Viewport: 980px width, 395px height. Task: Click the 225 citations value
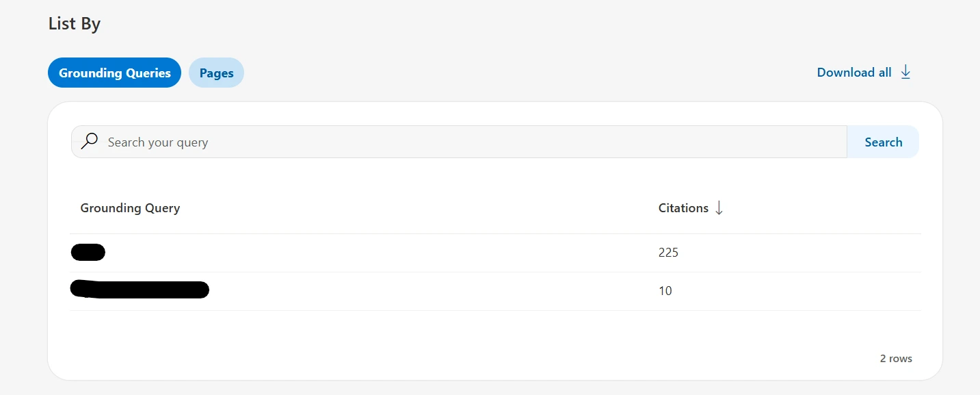[668, 253]
